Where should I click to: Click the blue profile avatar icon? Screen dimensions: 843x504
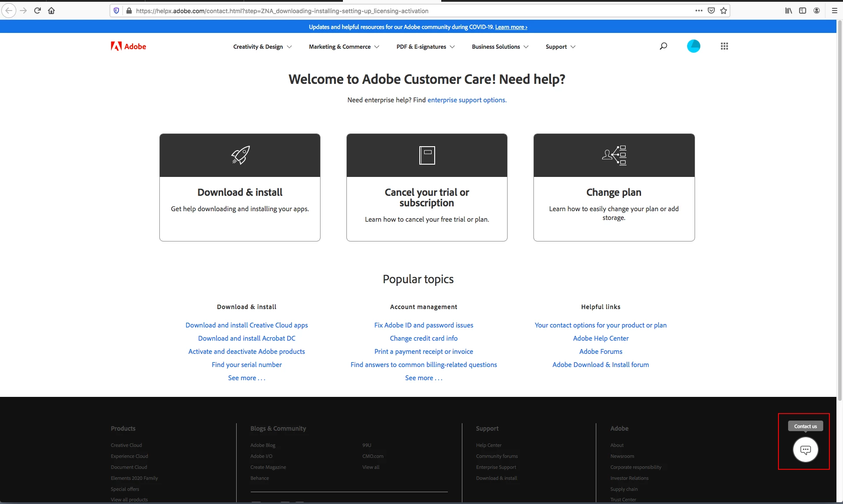[x=693, y=46]
